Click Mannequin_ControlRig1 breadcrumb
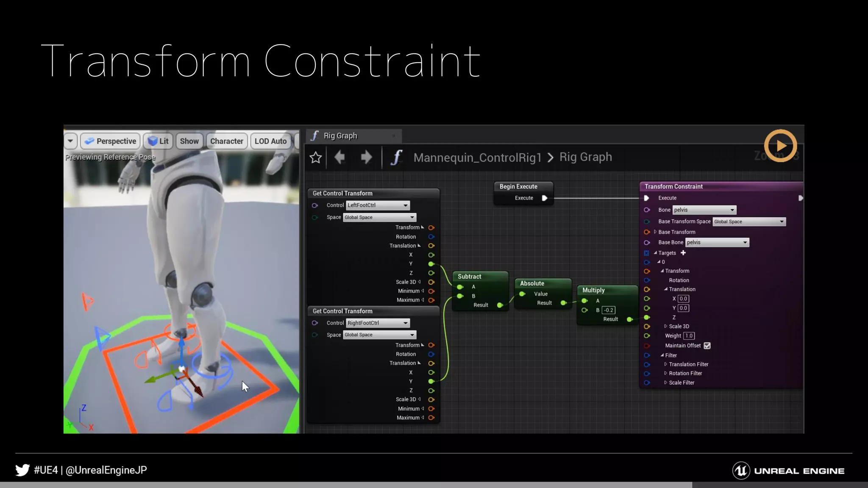 478,158
